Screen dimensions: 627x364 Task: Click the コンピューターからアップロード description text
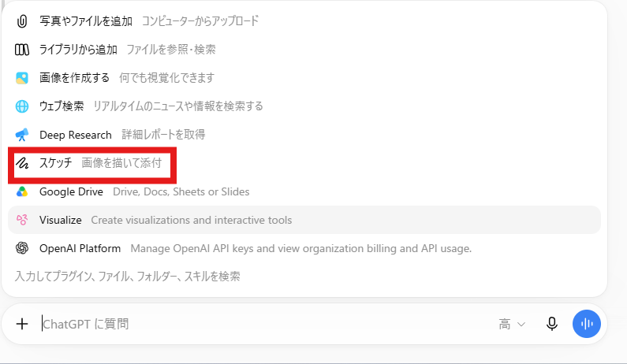(x=200, y=21)
